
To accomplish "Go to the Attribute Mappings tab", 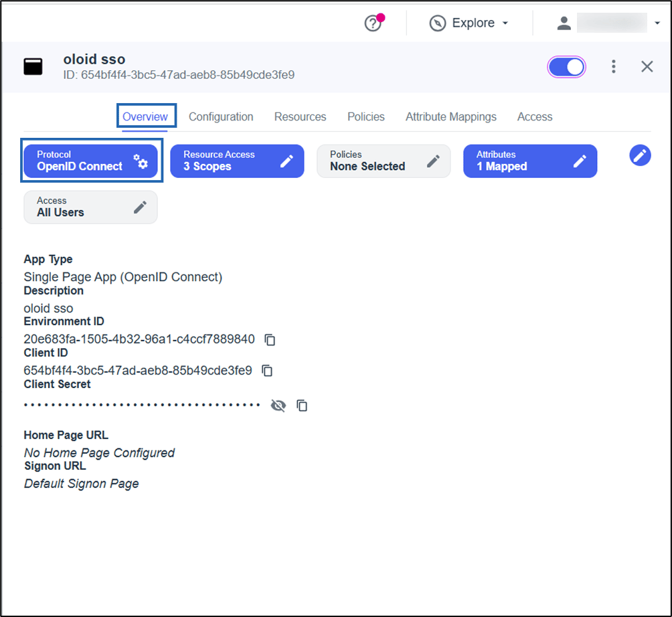I will 451,116.
